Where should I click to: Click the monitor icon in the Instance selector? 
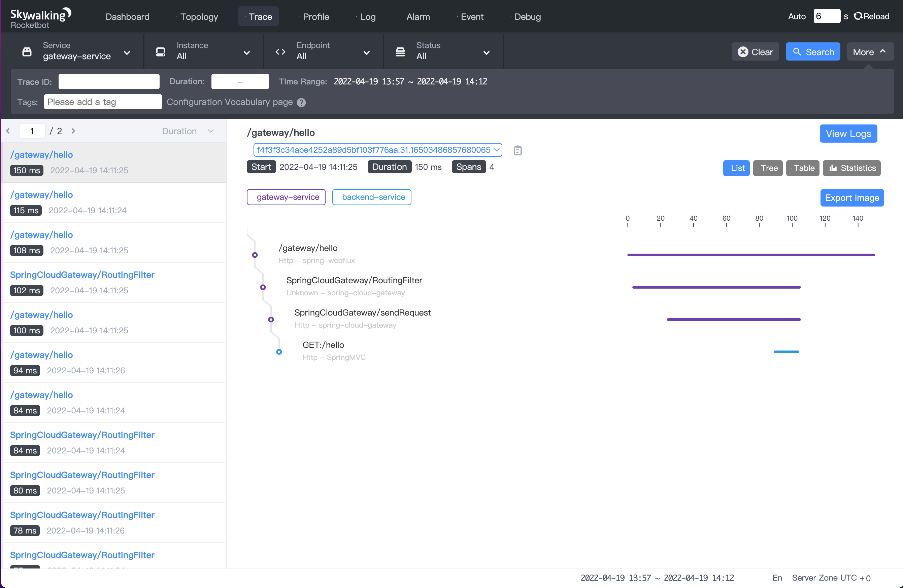coord(161,51)
